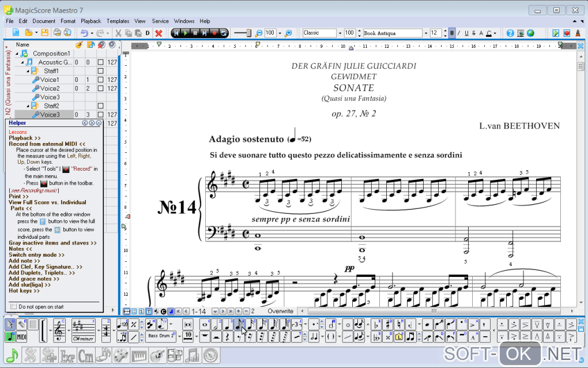Image resolution: width=588 pixels, height=368 pixels.
Task: Toggle Italic text formatting
Action: [x=459, y=33]
